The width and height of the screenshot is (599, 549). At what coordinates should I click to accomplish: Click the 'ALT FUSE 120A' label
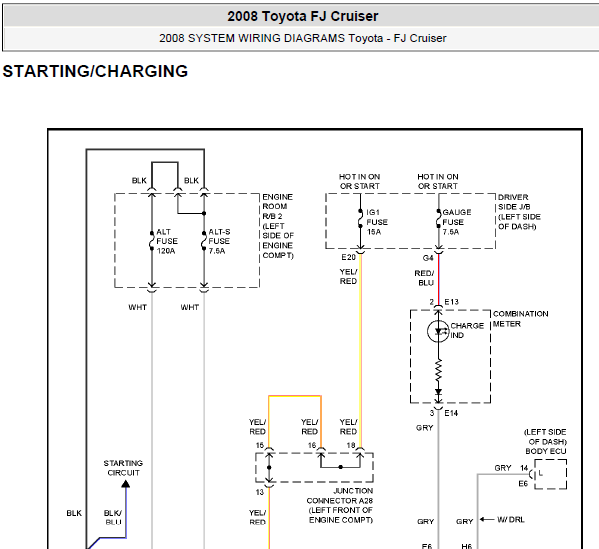[x=167, y=241]
